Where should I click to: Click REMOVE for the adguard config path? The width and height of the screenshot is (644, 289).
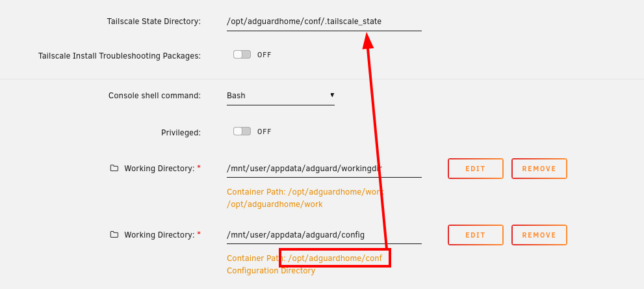[x=539, y=235]
